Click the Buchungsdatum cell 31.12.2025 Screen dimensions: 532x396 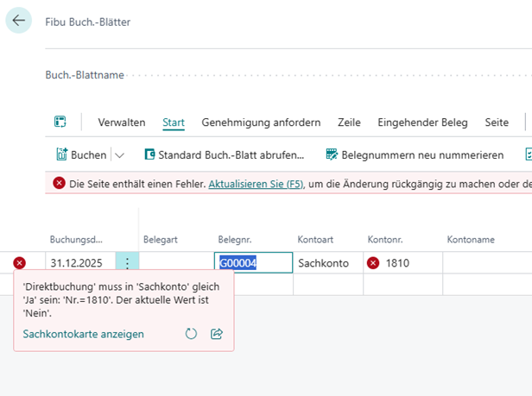click(80, 262)
